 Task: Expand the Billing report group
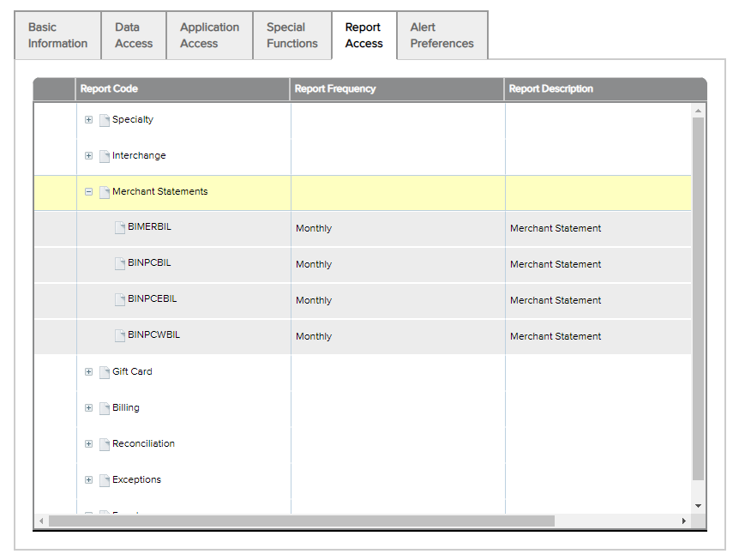click(88, 408)
